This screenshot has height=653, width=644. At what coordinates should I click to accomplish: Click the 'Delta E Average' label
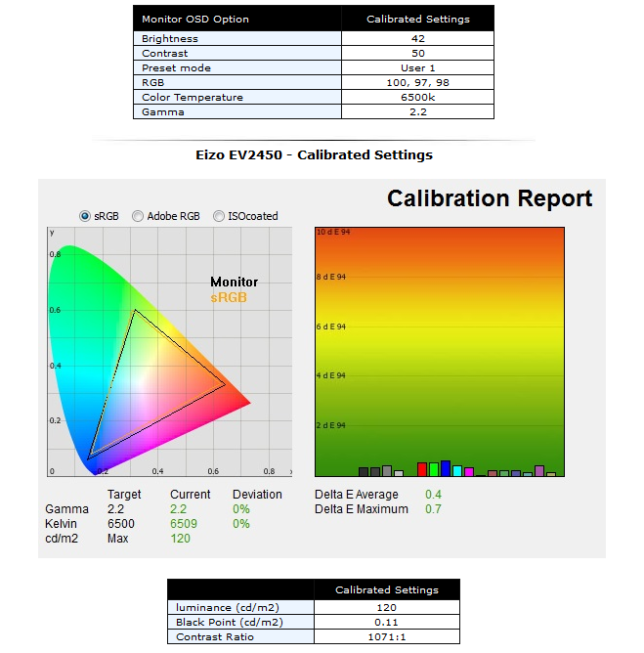(x=357, y=495)
